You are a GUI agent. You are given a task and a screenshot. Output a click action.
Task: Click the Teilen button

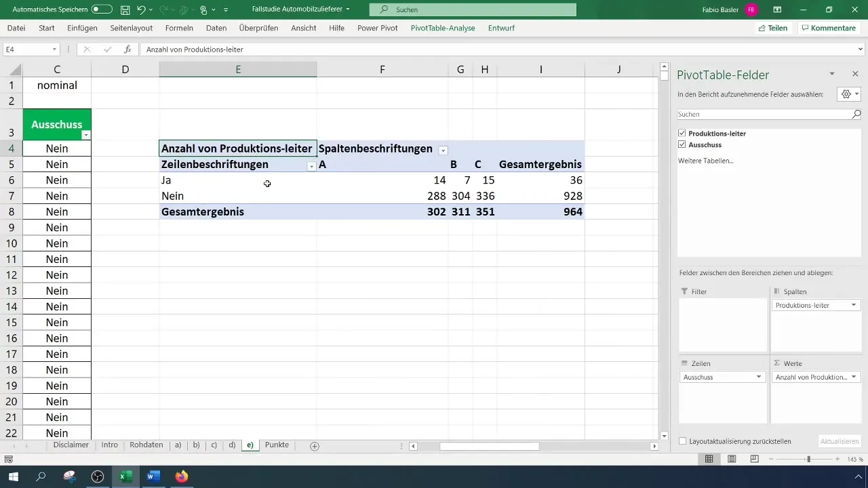[x=773, y=28]
